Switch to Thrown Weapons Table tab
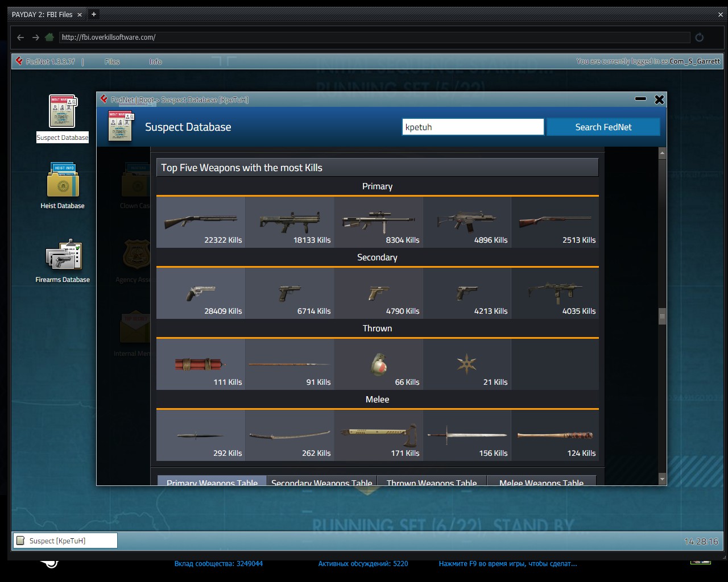The height and width of the screenshot is (582, 728). 432,481
